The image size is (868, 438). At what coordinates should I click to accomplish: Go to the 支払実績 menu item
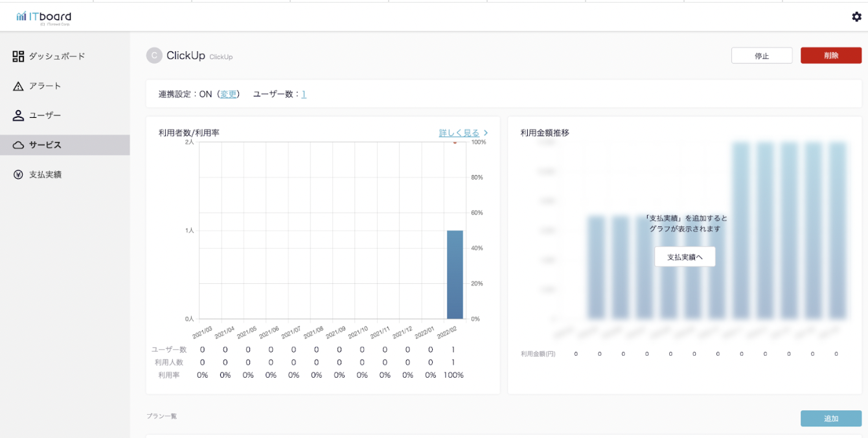point(45,174)
